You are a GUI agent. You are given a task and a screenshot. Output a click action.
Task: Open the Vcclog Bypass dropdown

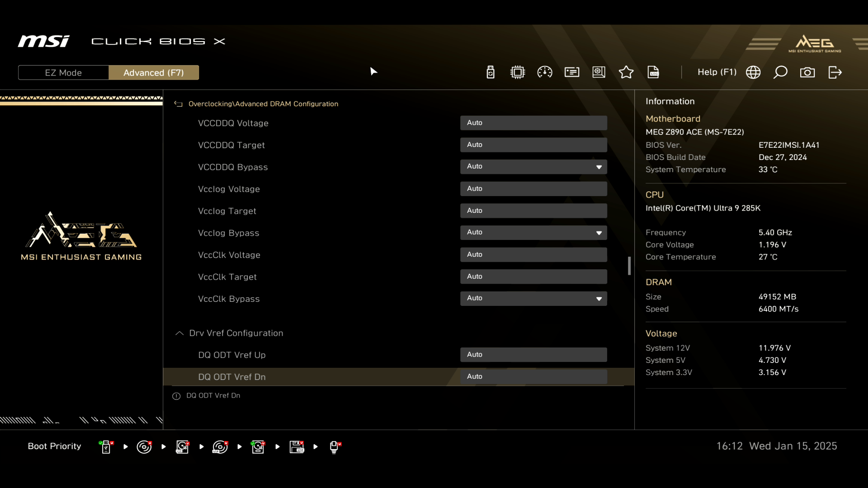tap(533, 233)
